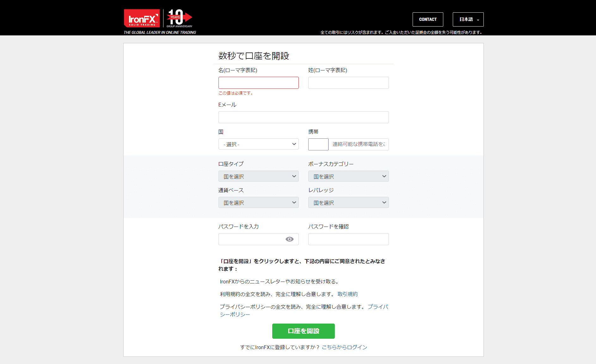
Task: Open the 日本語 language dropdown
Action: pos(468,19)
